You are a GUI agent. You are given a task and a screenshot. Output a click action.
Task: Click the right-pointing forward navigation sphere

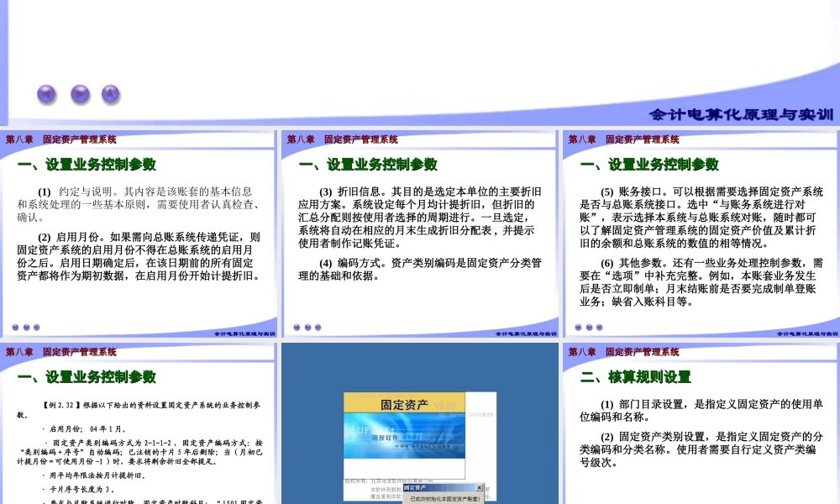click(x=80, y=94)
